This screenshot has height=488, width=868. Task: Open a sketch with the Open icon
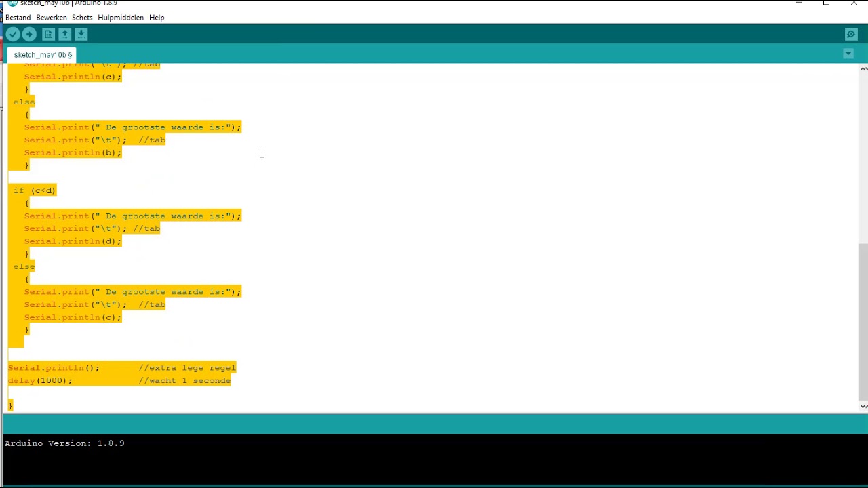tap(65, 34)
